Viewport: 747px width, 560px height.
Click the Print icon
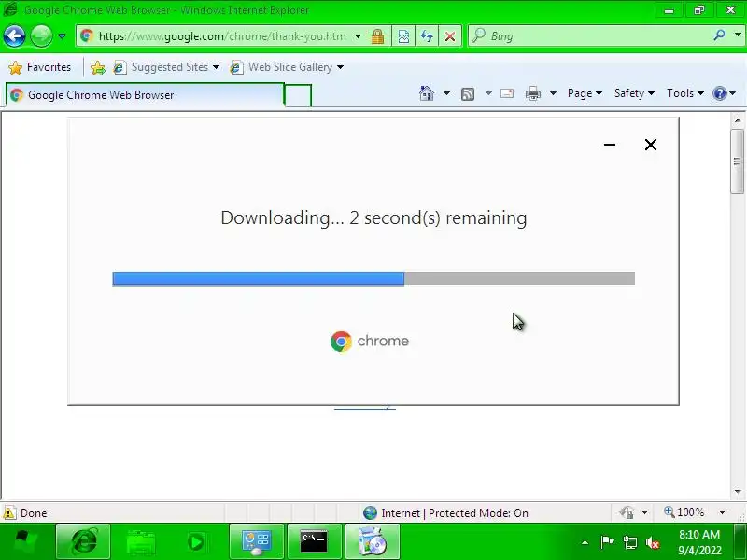[x=533, y=93]
